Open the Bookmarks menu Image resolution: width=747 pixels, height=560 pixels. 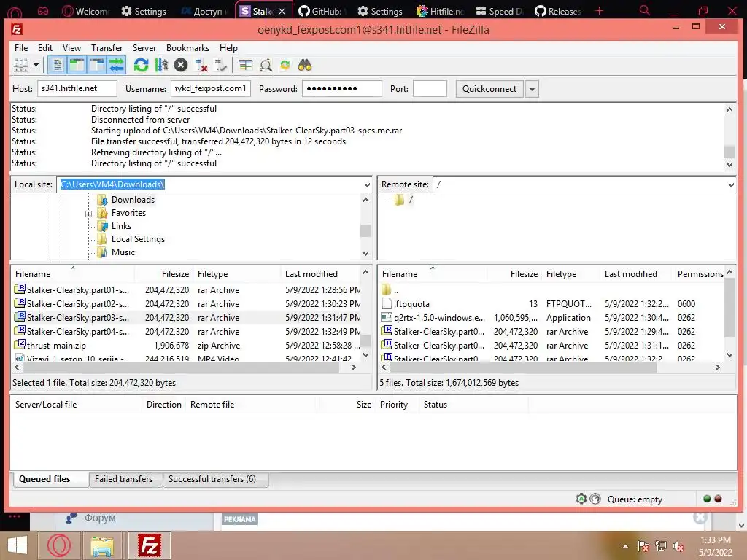187,48
